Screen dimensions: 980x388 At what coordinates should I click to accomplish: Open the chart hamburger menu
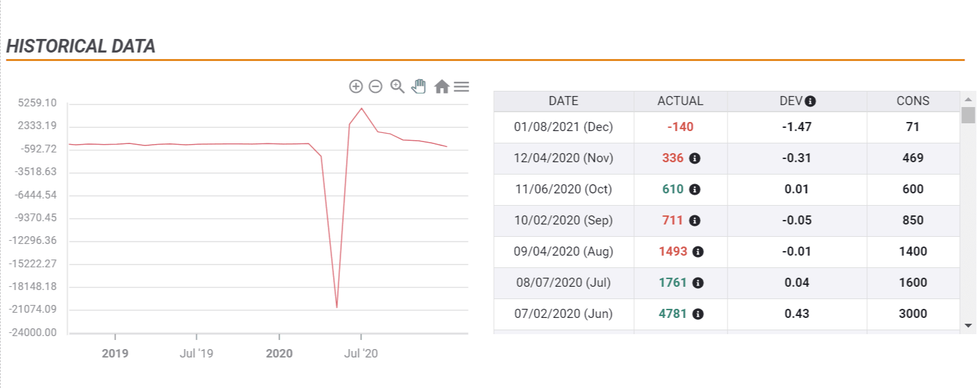point(461,86)
